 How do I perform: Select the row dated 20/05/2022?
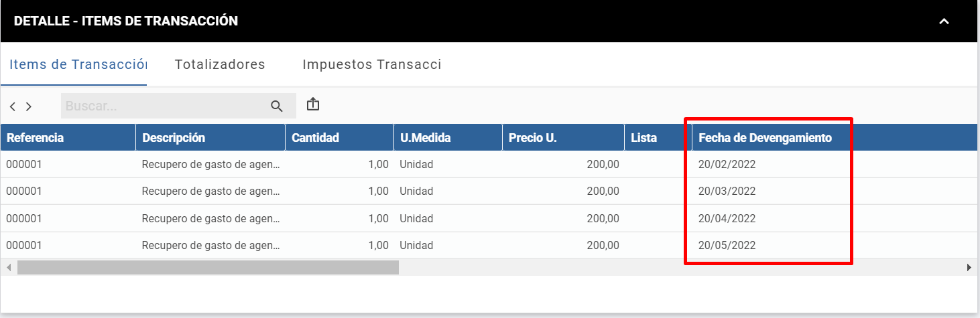click(x=488, y=246)
